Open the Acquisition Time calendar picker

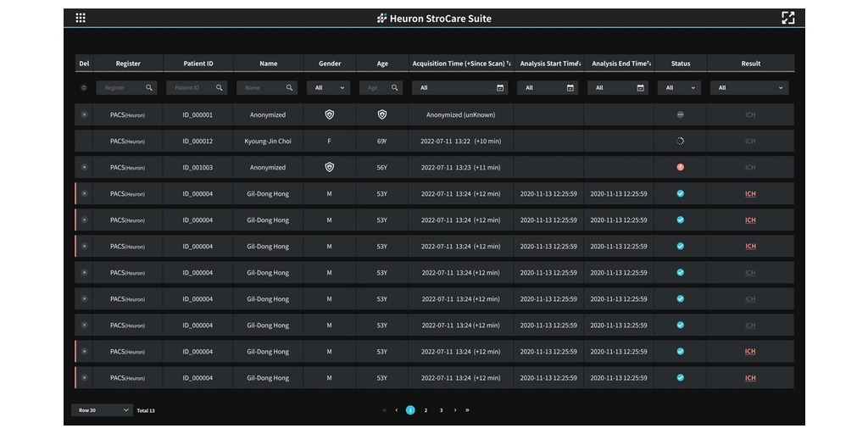(x=500, y=88)
